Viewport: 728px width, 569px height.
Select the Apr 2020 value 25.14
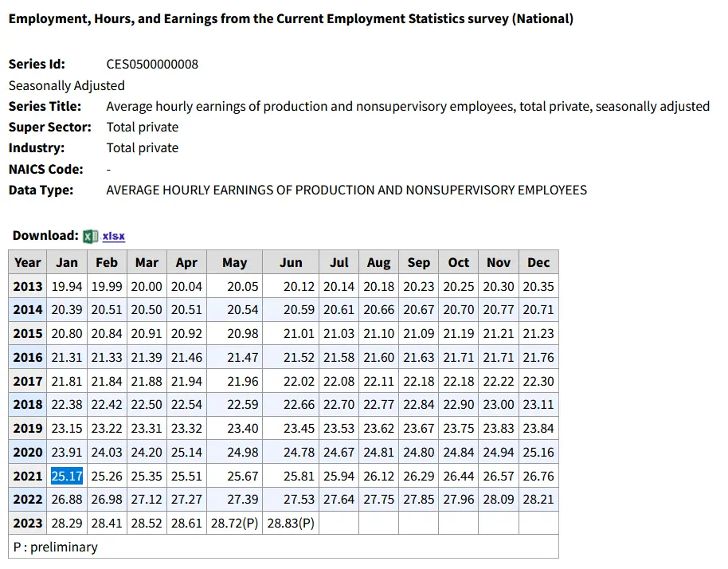(x=186, y=452)
